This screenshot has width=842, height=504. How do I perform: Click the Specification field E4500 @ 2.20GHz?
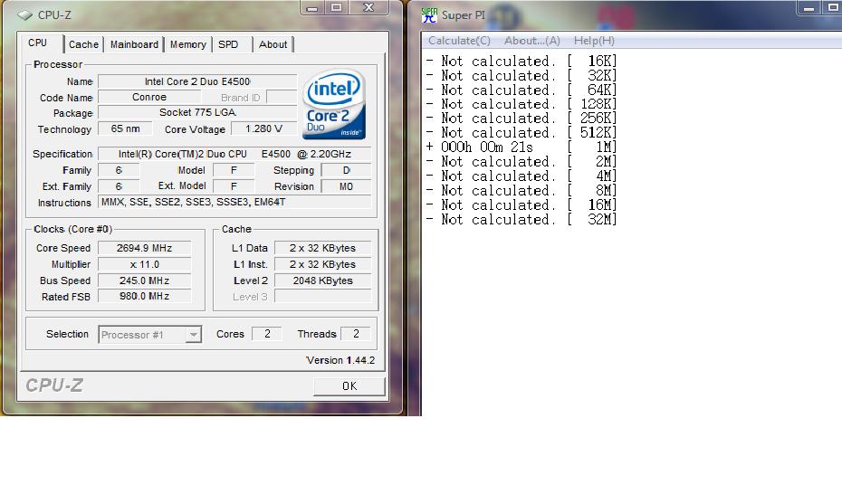(x=234, y=154)
